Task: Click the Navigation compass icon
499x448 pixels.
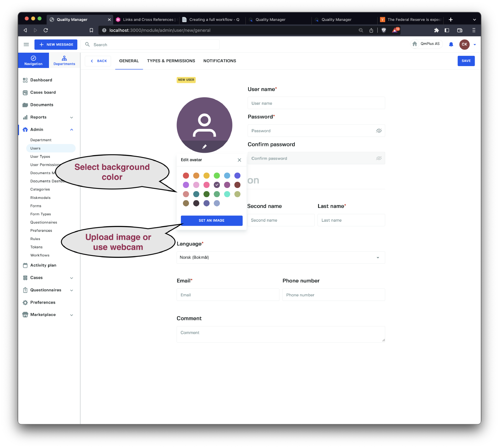Action: coord(33,58)
